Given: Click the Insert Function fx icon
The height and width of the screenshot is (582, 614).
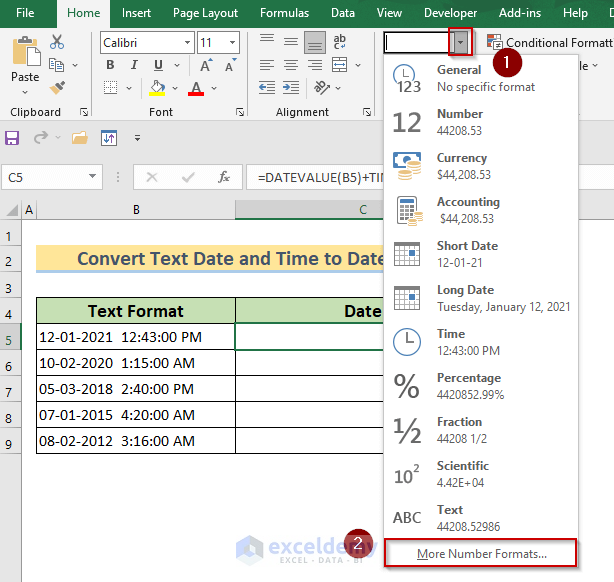Looking at the screenshot, I should [224, 177].
